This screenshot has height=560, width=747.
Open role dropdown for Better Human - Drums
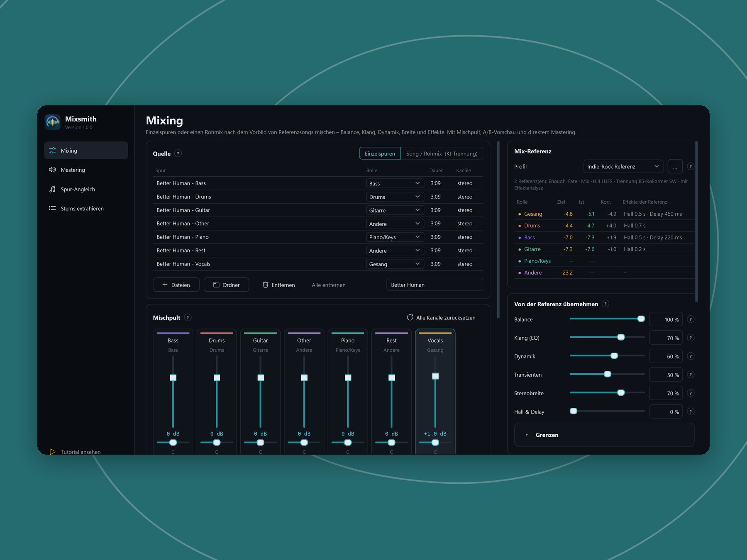[395, 197]
